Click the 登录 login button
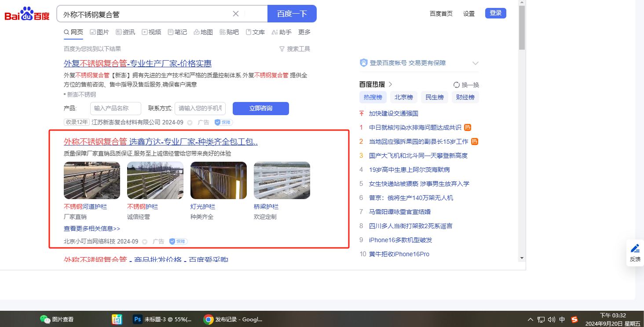Image resolution: width=644 pixels, height=327 pixels. [x=496, y=13]
